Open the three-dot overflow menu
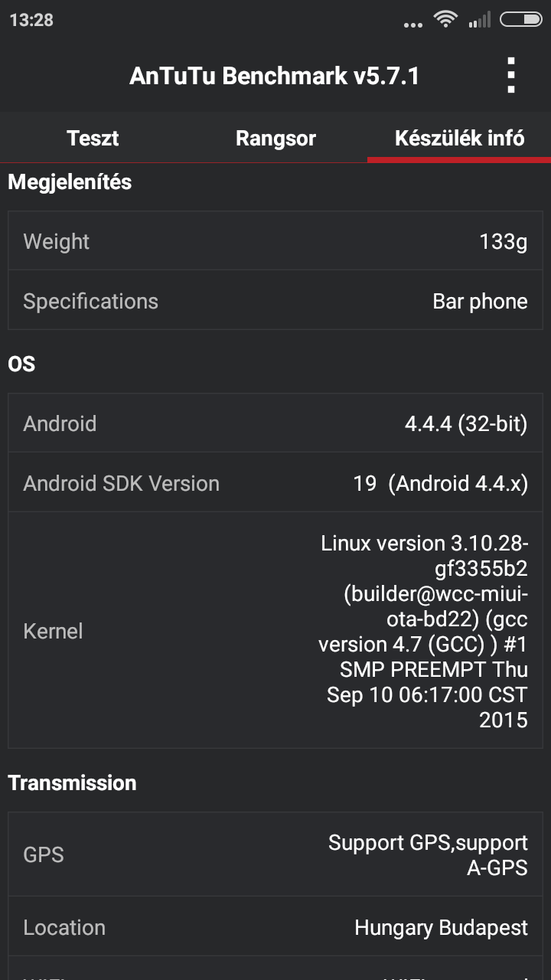Image resolution: width=551 pixels, height=980 pixels. click(x=511, y=76)
